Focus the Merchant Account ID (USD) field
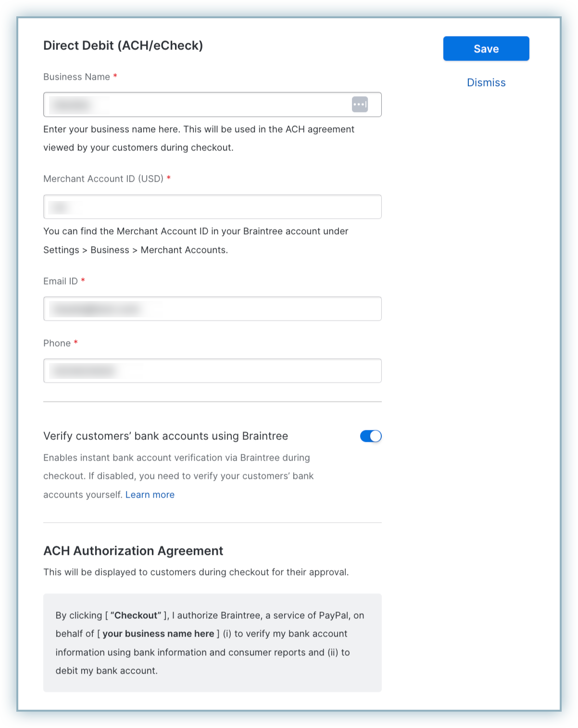The image size is (578, 728). point(212,207)
